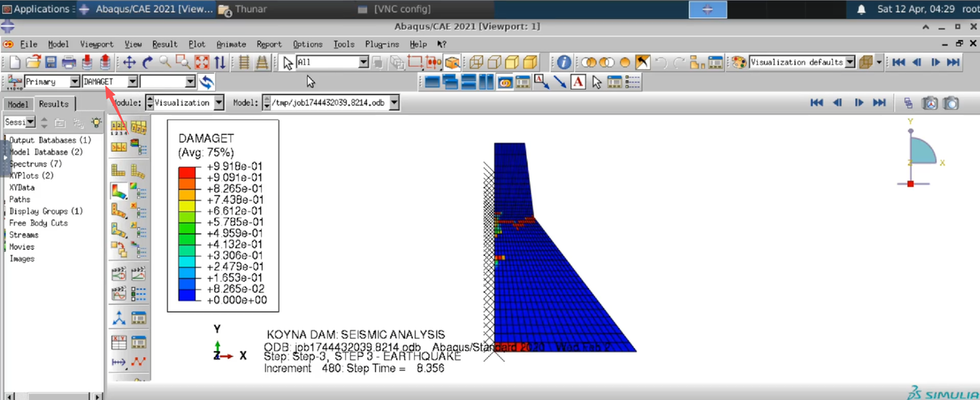Open the File menu
Viewport: 980px width, 400px height.
pyautogui.click(x=28, y=44)
